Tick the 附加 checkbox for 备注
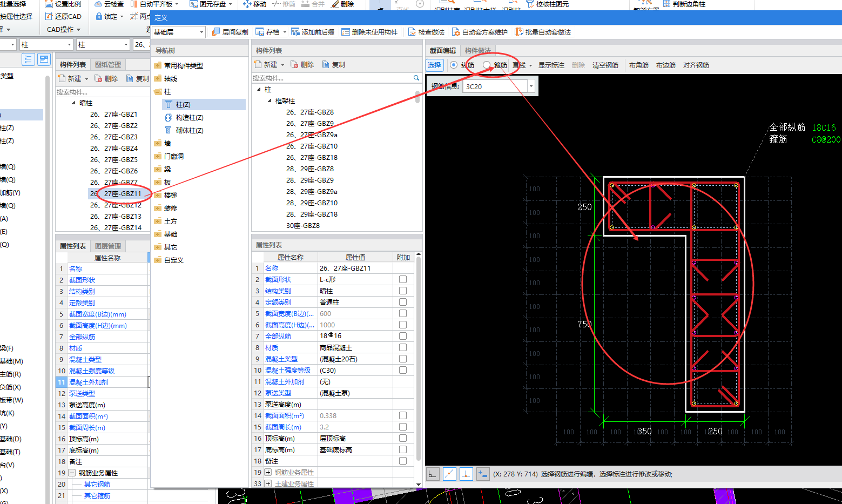Viewport: 842px width, 504px height. (x=403, y=461)
